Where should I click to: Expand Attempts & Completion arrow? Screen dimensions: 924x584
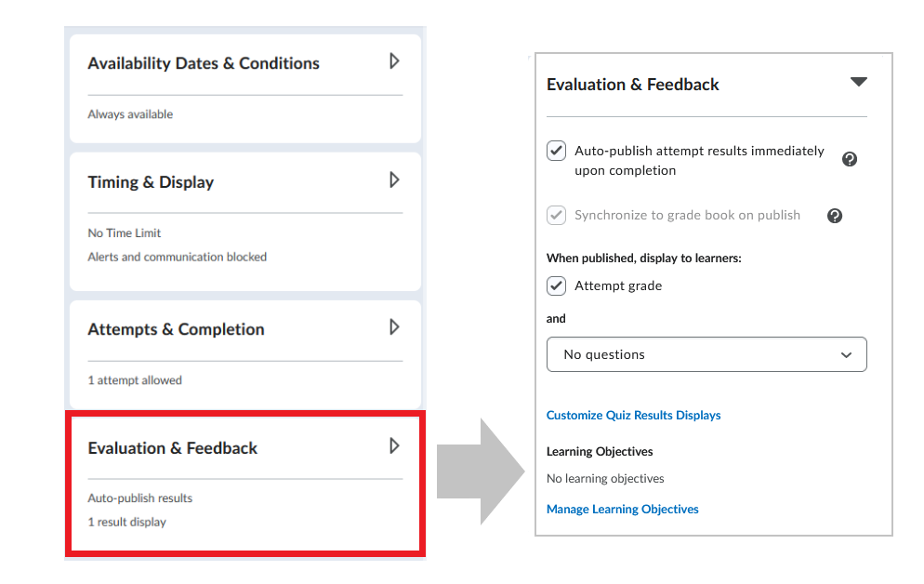coord(394,327)
